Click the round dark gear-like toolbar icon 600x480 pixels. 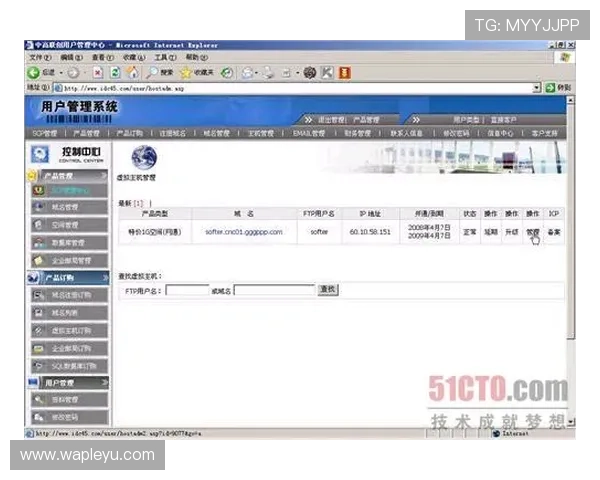[310, 73]
